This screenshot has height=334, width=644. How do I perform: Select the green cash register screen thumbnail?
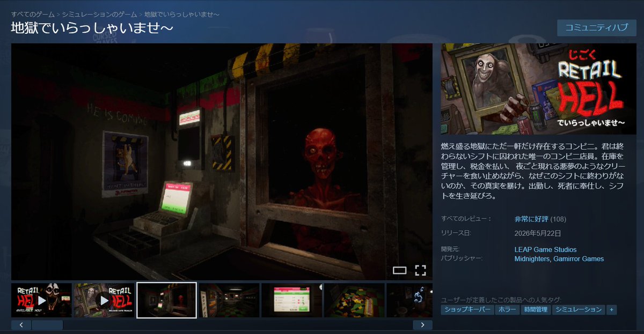292,300
